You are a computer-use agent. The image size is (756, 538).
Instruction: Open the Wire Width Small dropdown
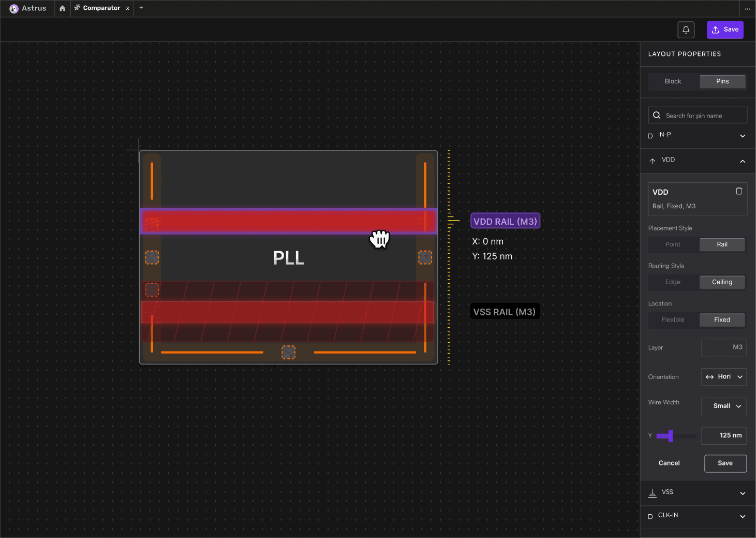click(724, 406)
